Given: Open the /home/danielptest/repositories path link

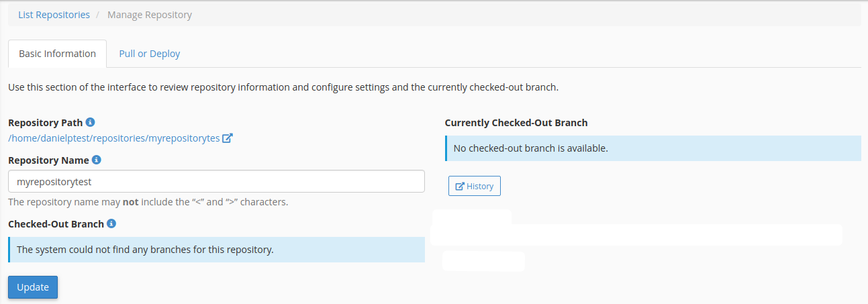Looking at the screenshot, I should point(114,138).
